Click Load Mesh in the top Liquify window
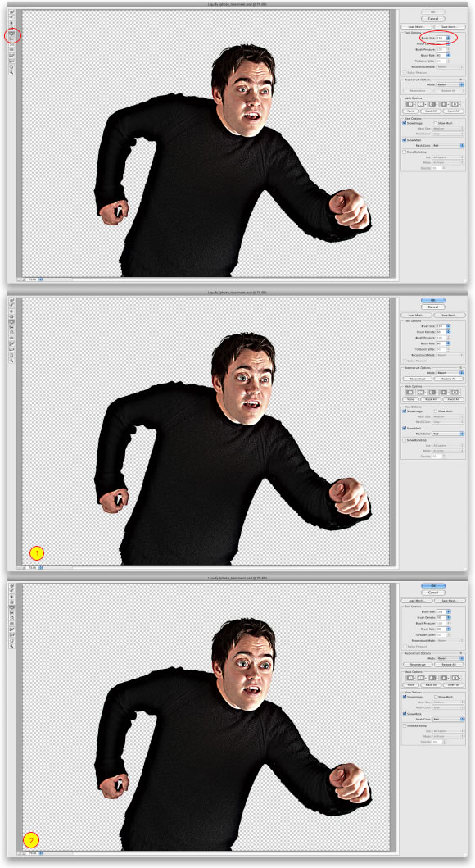Viewport: 475px width, 868px height. pyautogui.click(x=416, y=27)
